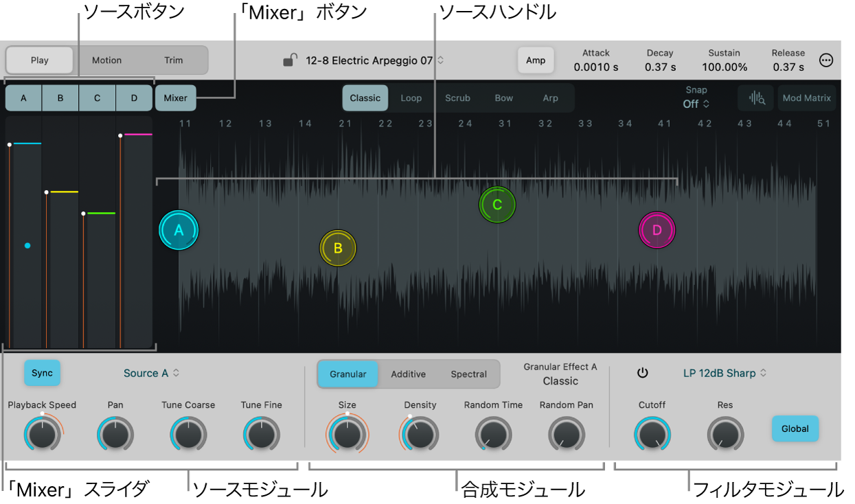Toggle the Amp envelope display
The width and height of the screenshot is (855, 504).
pyautogui.click(x=536, y=60)
